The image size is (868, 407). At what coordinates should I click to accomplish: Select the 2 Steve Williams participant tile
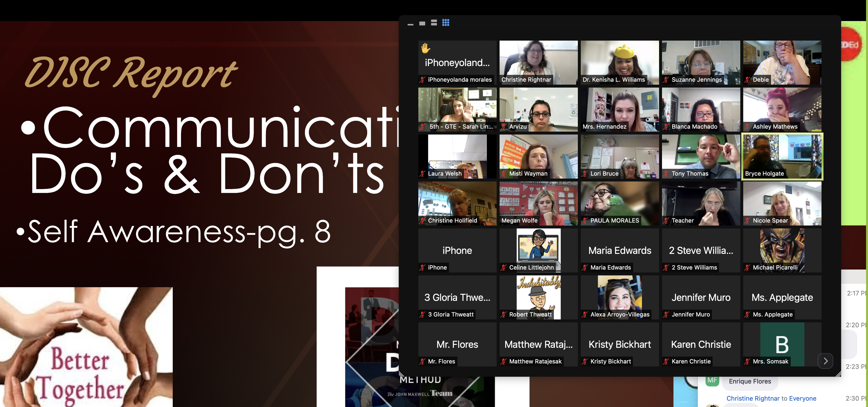click(701, 250)
